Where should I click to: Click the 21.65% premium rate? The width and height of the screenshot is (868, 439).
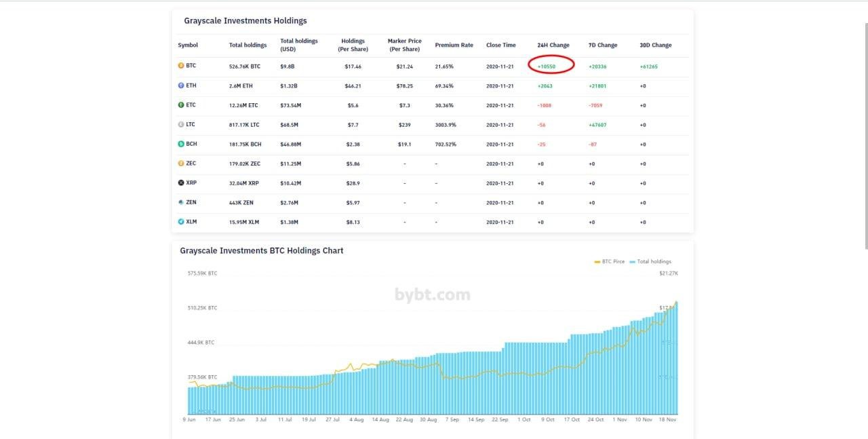[x=444, y=66]
